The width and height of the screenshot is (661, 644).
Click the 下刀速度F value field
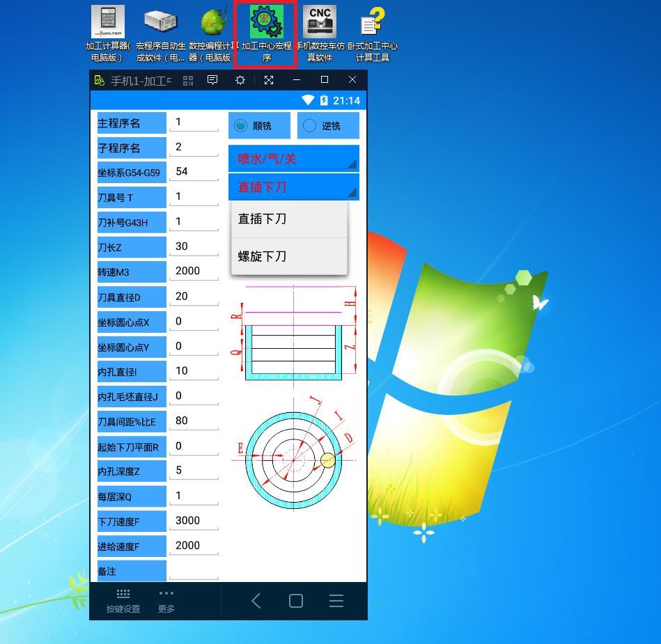pos(194,521)
